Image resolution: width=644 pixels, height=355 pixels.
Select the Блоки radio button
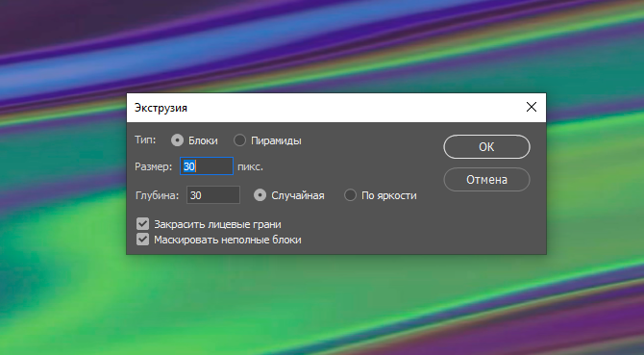point(177,140)
